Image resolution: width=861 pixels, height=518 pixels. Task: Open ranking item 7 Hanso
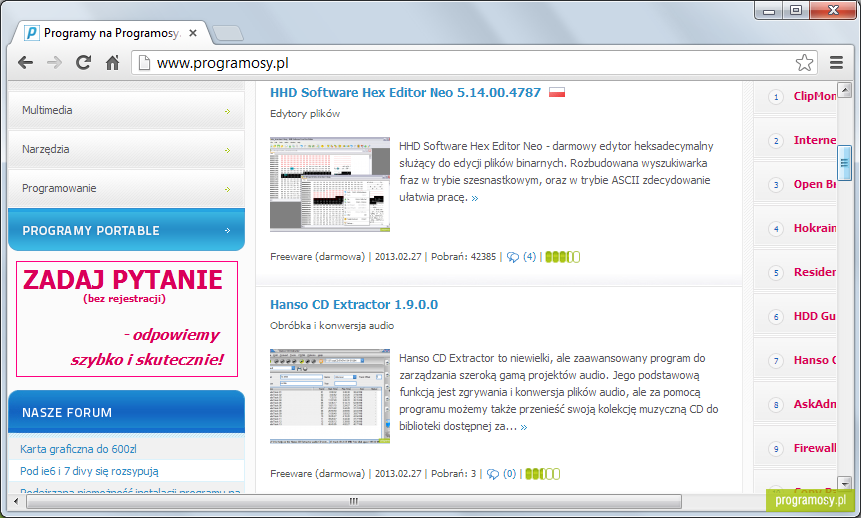point(815,360)
